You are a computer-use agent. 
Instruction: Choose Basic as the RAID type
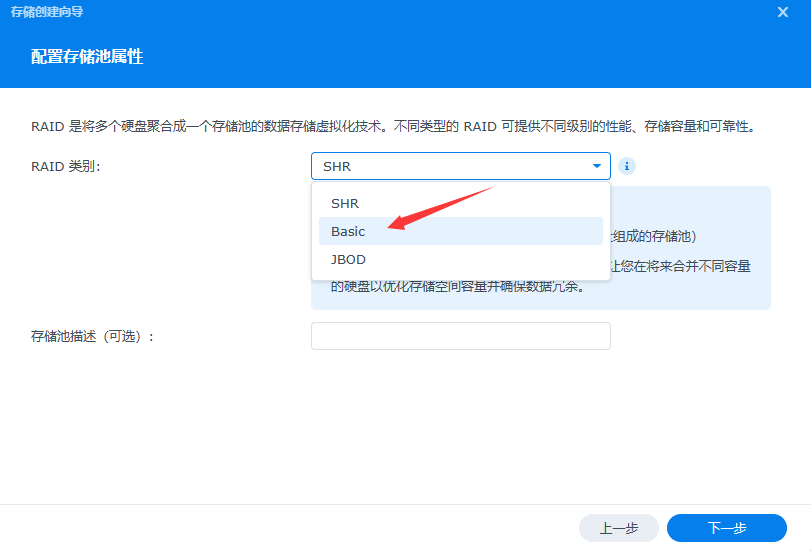[x=460, y=231]
